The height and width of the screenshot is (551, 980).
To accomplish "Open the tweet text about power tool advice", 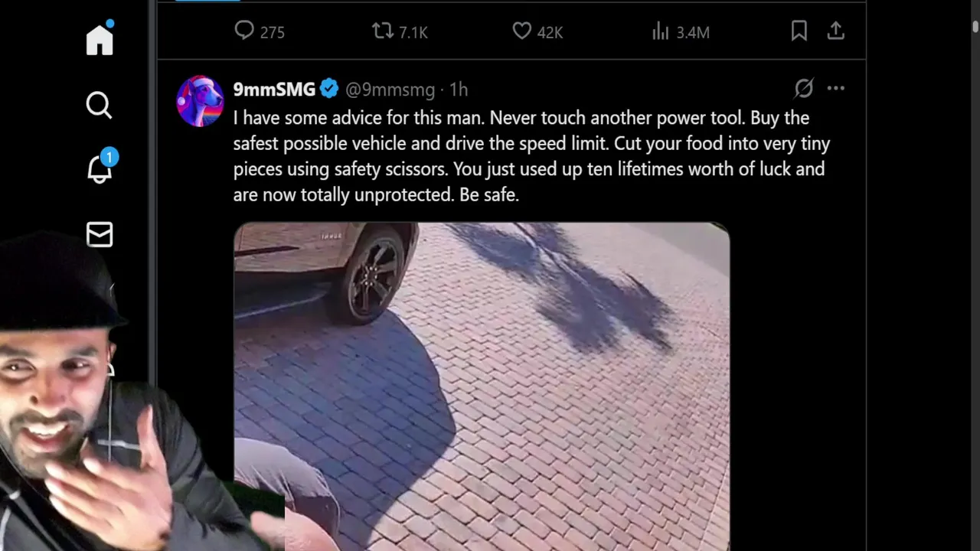I will coord(531,156).
